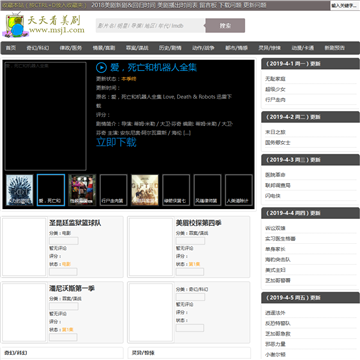The image size is (360, 360).
Task: Select the highlighted 爱，死亡和 carousel thumbnail
Action: pyautogui.click(x=51, y=190)
